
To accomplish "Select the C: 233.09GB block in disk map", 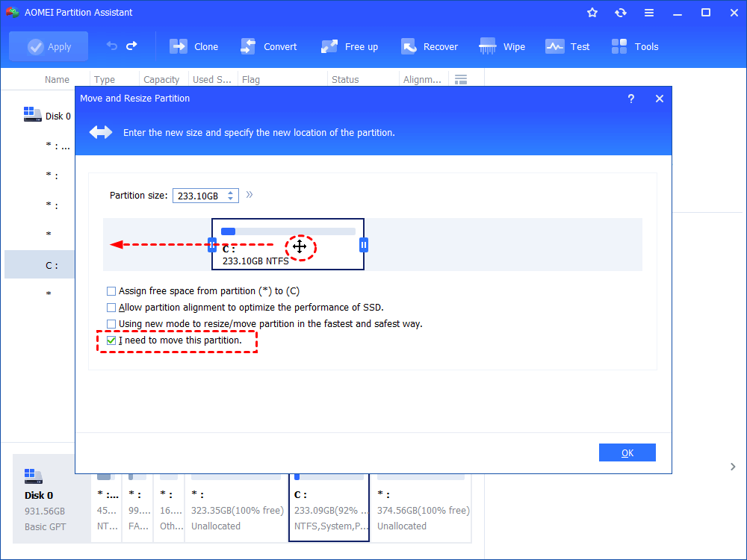I will [329, 507].
